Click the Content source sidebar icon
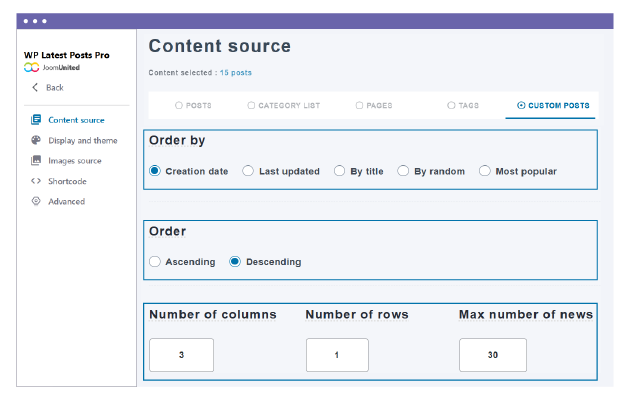Image resolution: width=630 pixels, height=400 pixels. coord(36,120)
